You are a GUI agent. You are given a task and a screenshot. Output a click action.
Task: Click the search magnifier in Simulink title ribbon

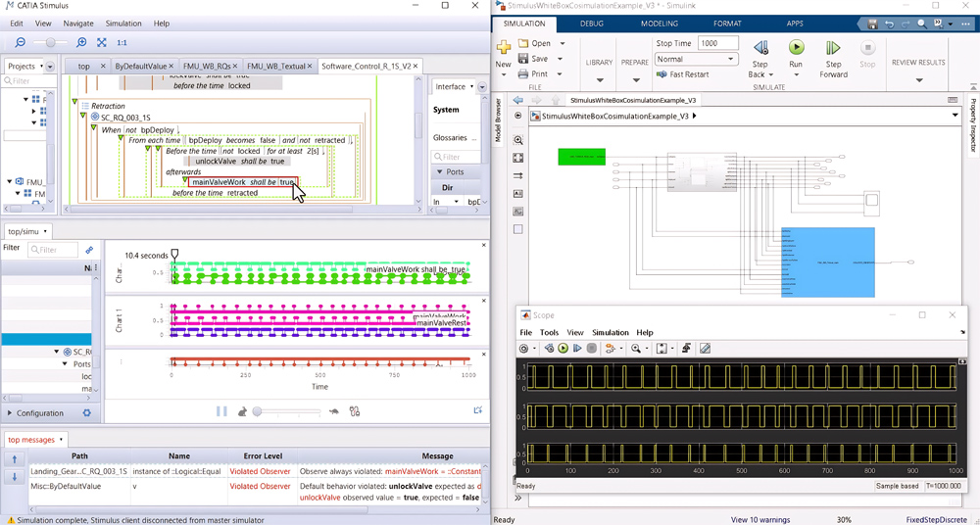(922, 24)
